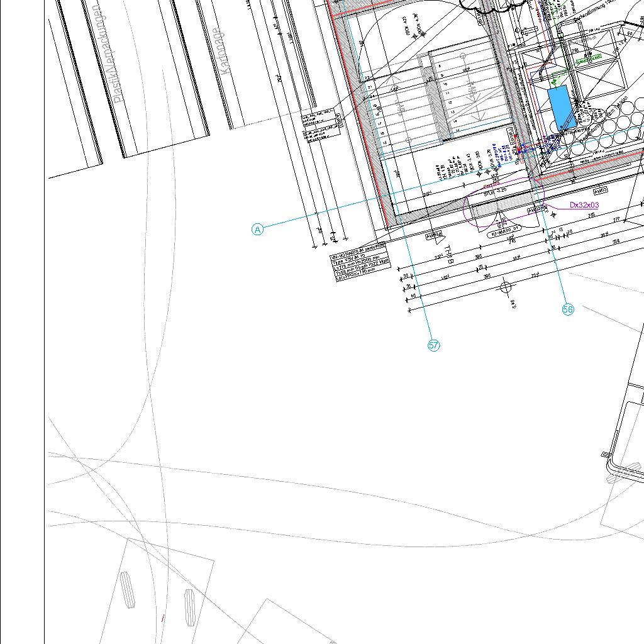Click the crosshair circle symbol below the dimension lines
The width and height of the screenshot is (644, 644).
pos(506,288)
